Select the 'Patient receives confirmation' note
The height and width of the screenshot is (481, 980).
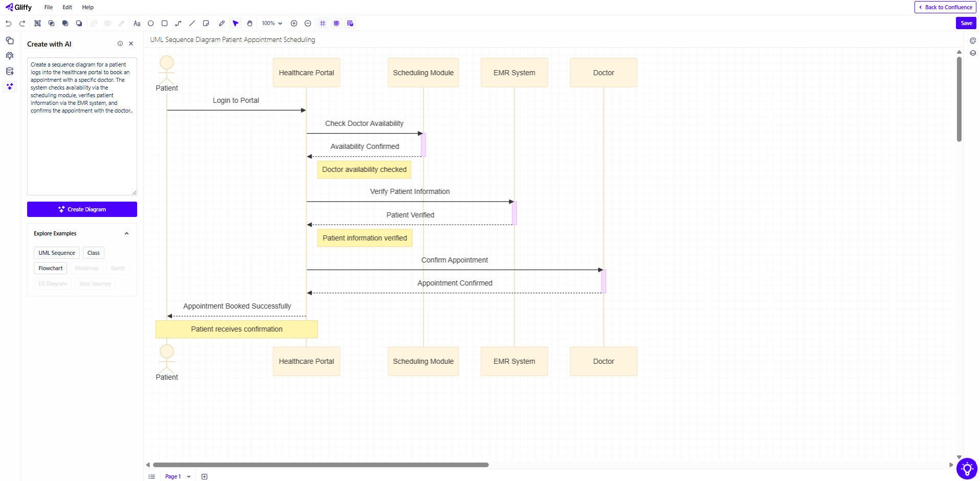click(236, 329)
